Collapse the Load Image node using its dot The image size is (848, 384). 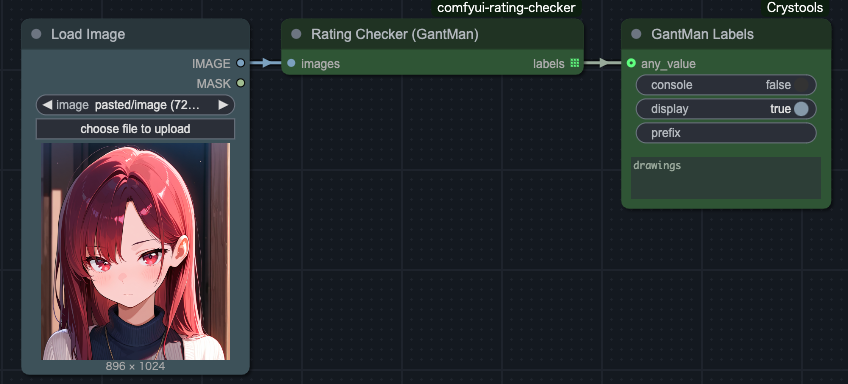click(36, 34)
